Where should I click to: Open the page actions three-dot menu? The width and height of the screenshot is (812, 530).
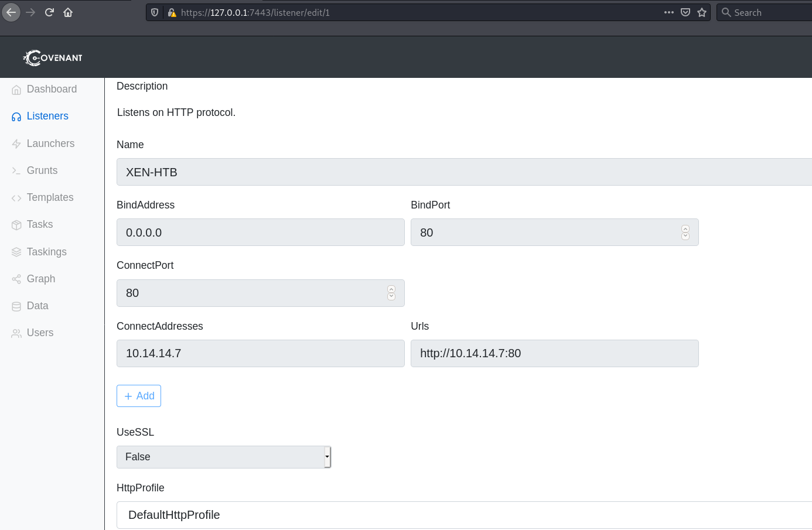tap(669, 12)
